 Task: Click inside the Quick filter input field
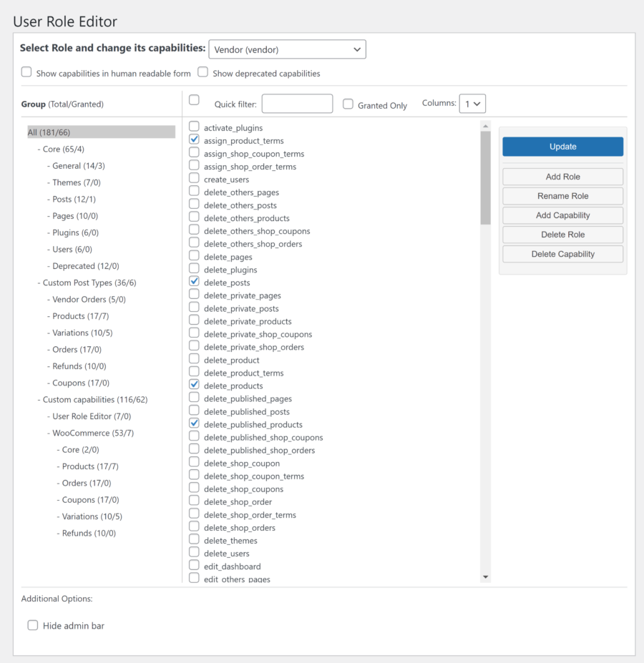point(297,103)
